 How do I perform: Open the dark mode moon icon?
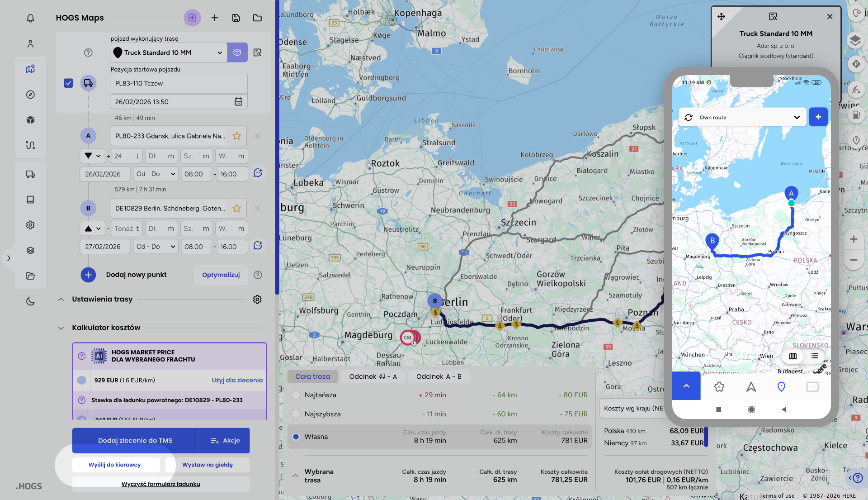coord(30,301)
